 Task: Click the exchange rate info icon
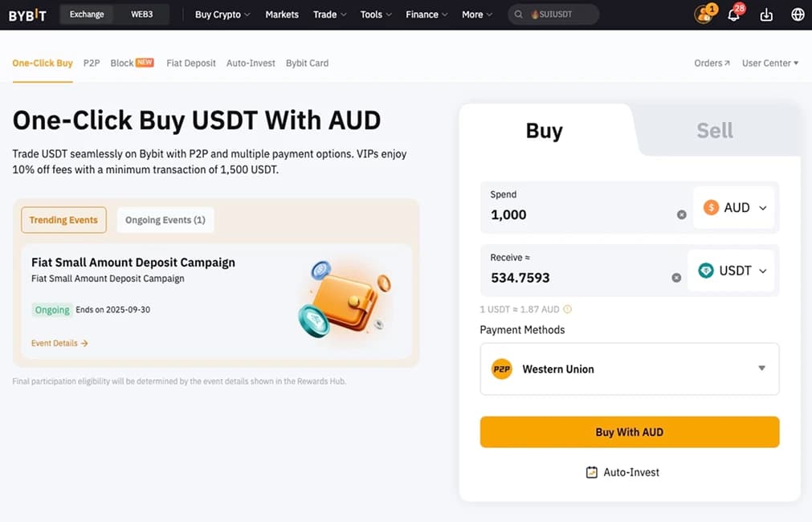click(567, 308)
